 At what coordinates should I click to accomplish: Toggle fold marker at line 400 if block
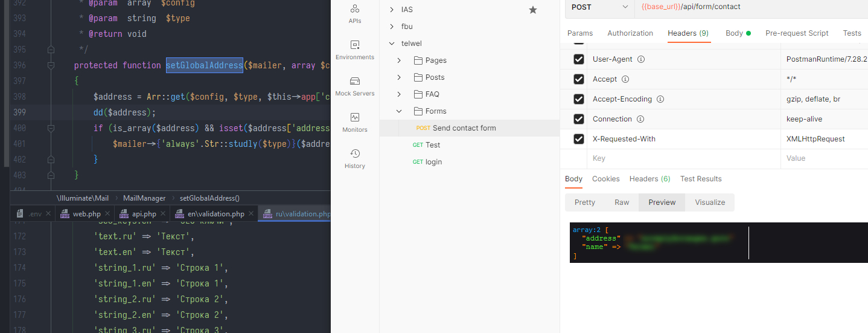click(x=51, y=128)
